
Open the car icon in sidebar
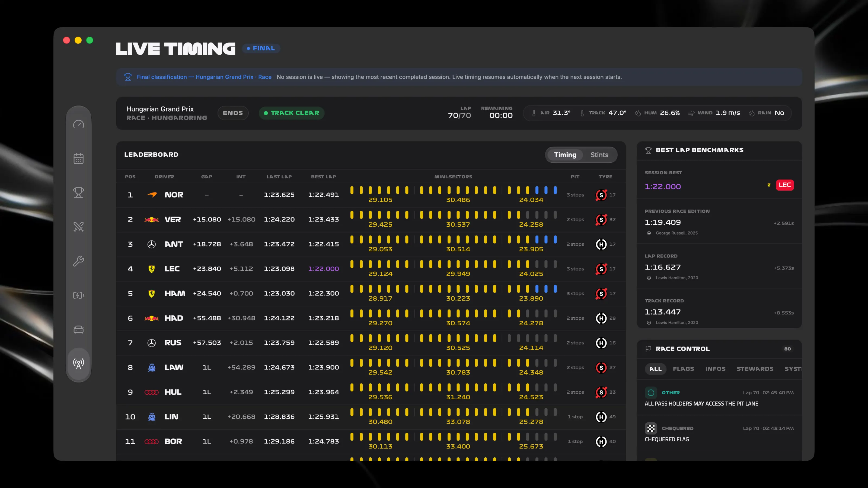pyautogui.click(x=78, y=330)
